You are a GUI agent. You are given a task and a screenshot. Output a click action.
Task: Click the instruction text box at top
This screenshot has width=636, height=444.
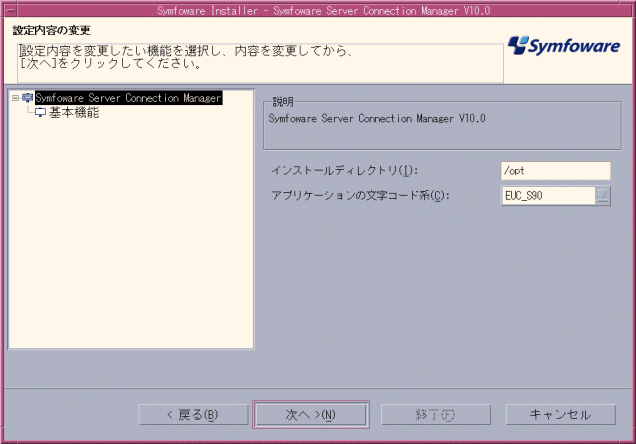pyautogui.click(x=260, y=62)
